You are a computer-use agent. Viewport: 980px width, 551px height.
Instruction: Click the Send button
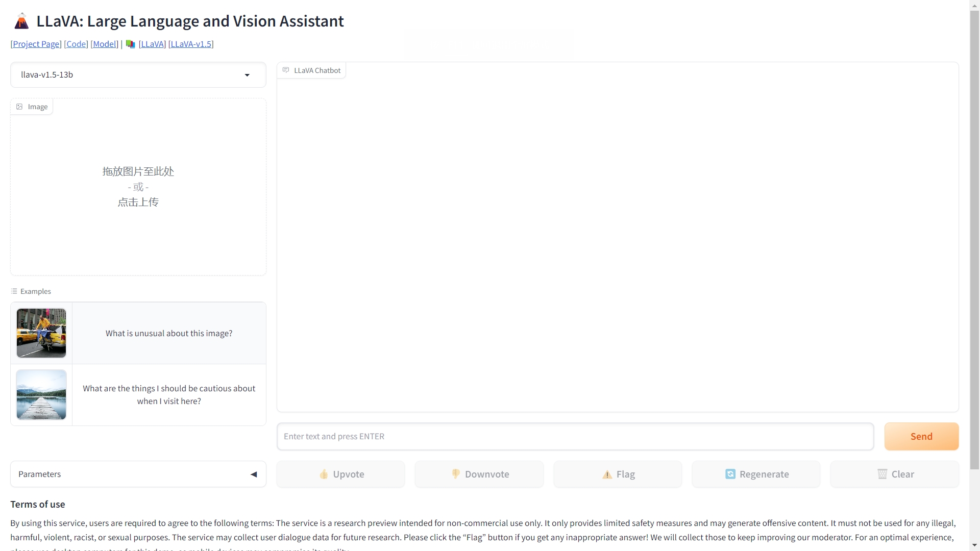tap(921, 436)
